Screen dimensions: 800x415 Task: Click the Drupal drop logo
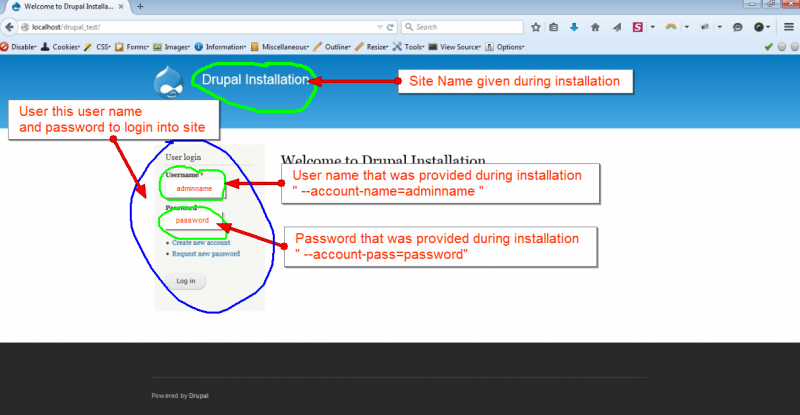click(x=168, y=82)
